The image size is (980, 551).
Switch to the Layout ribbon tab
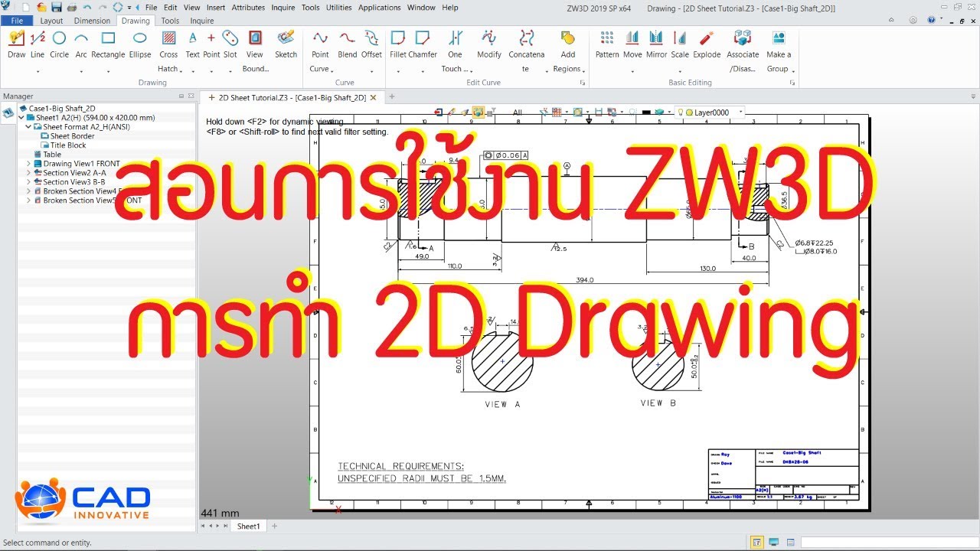tap(51, 21)
